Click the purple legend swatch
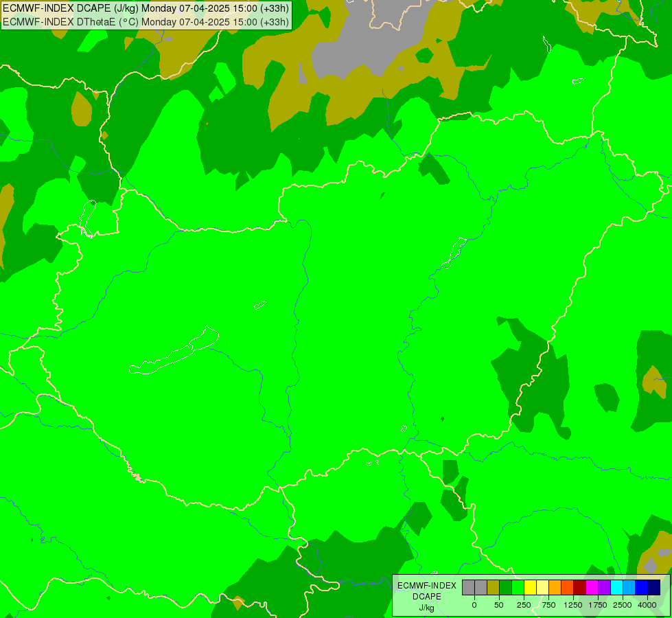The height and width of the screenshot is (618, 672). 605,587
